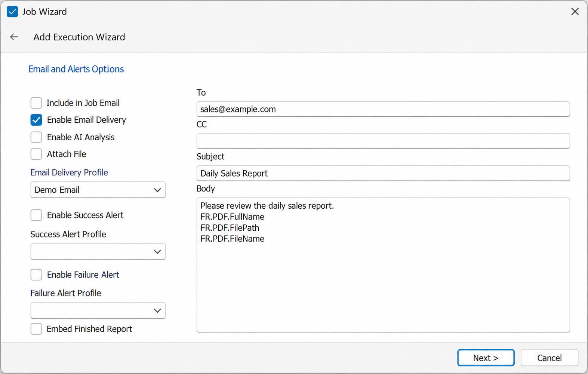Click the To email address field

383,109
